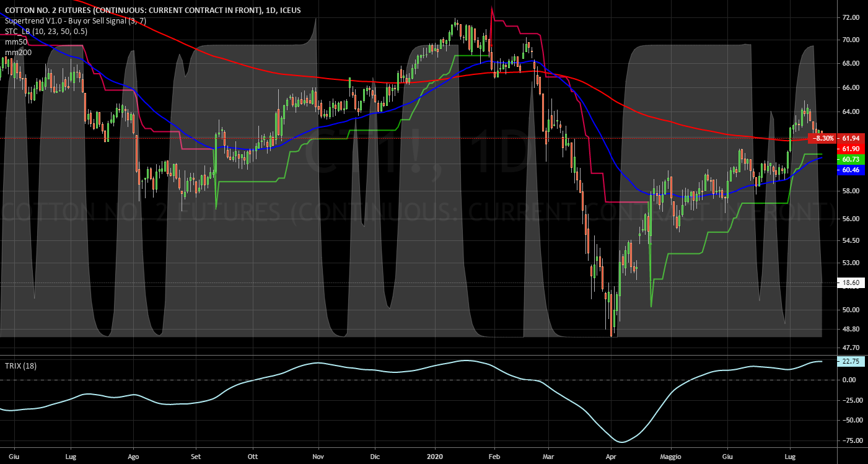Select the TRIX (18) indicator label
The width and height of the screenshot is (868, 464).
click(20, 366)
